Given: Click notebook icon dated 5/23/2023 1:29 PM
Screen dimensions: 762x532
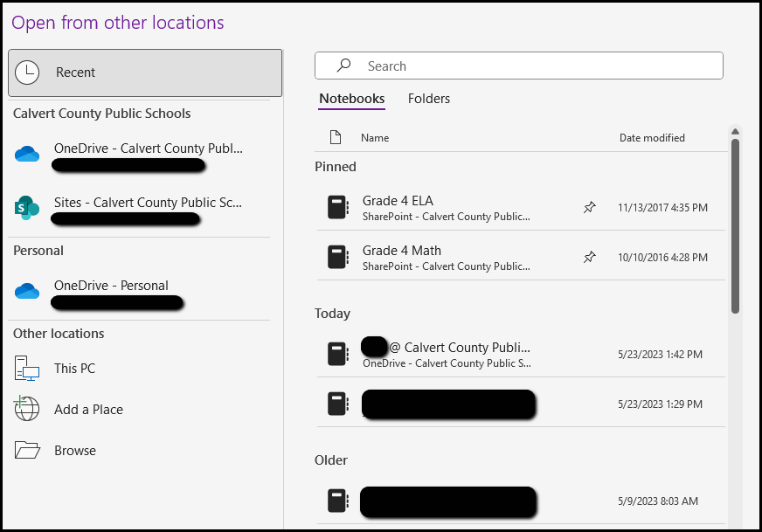Looking at the screenshot, I should (338, 404).
